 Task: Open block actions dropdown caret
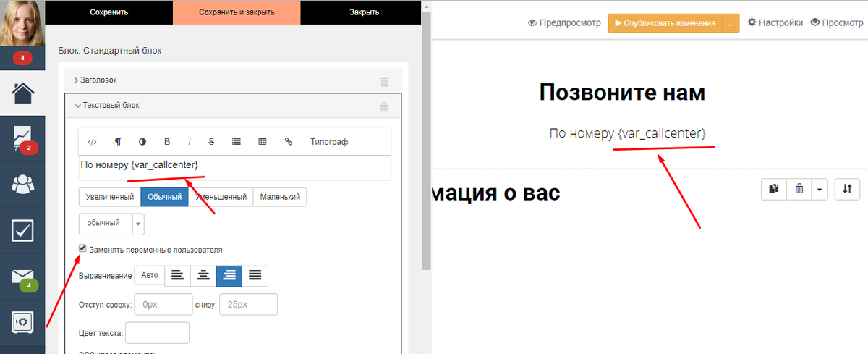click(x=820, y=189)
